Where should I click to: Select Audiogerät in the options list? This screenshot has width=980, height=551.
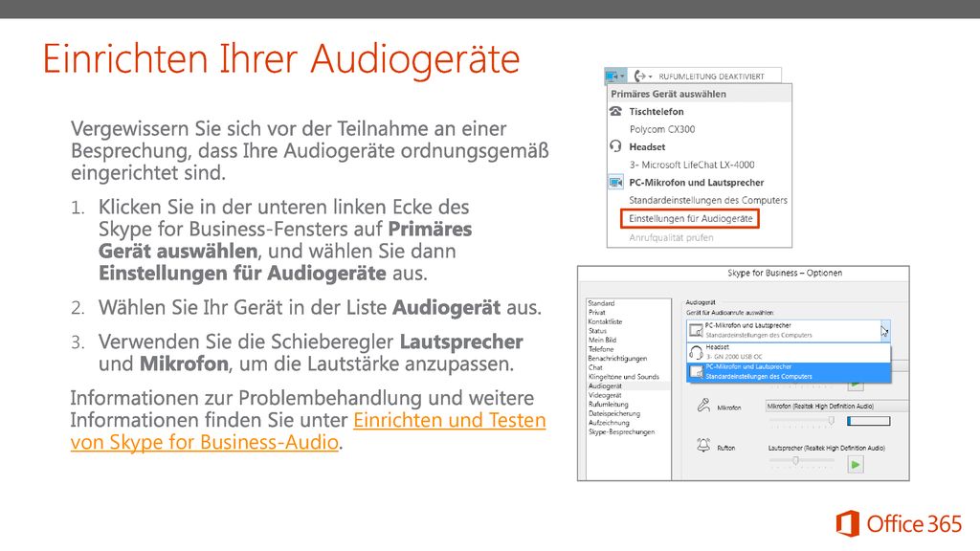point(605,386)
